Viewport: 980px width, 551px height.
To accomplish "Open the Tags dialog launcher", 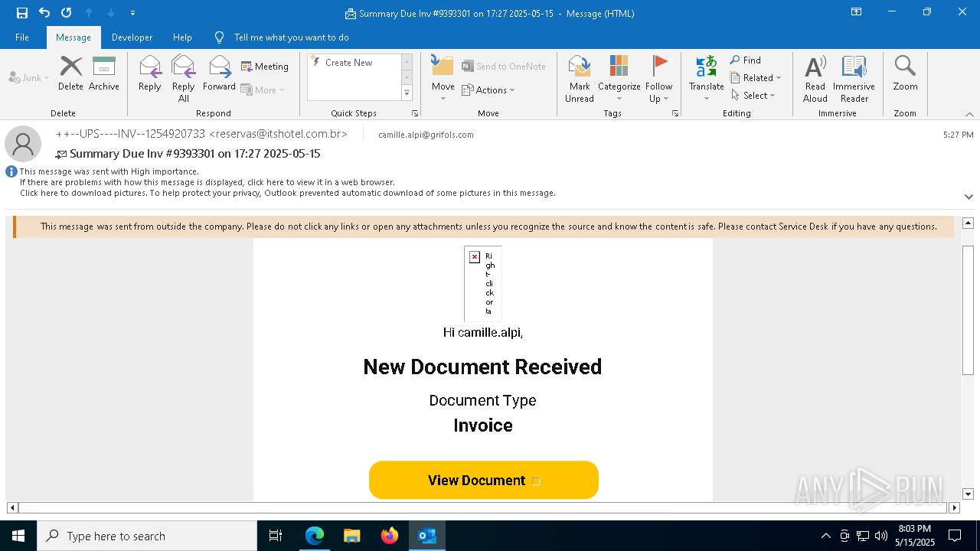I will (x=675, y=113).
